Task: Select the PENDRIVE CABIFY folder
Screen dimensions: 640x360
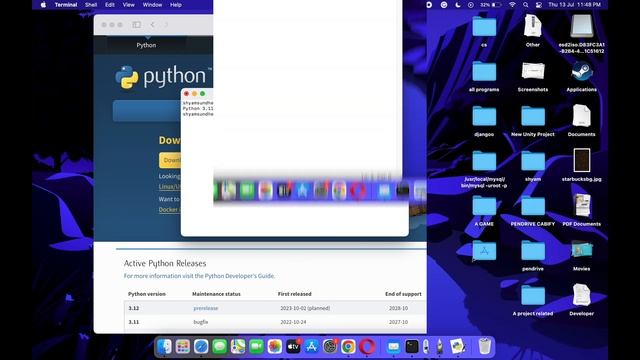Action: click(533, 207)
